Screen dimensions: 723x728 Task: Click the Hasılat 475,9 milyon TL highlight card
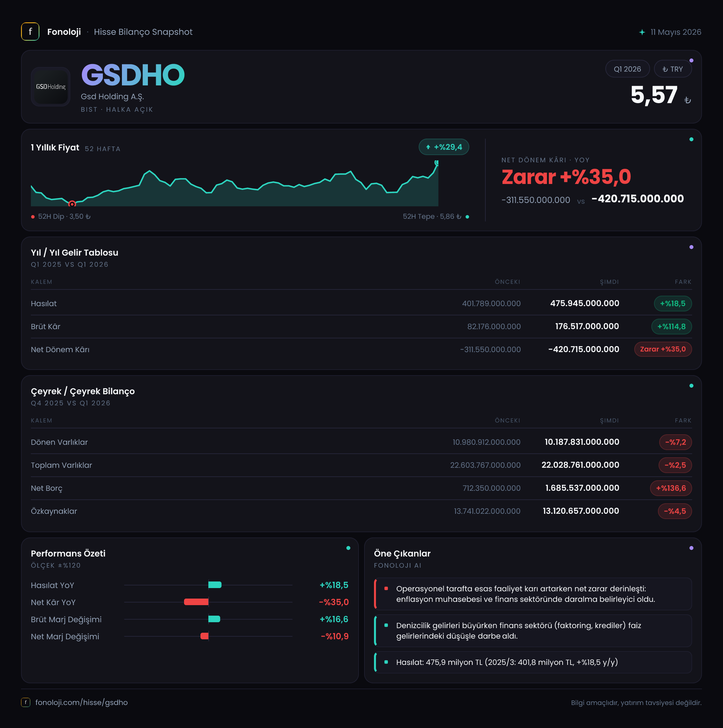pos(533,662)
